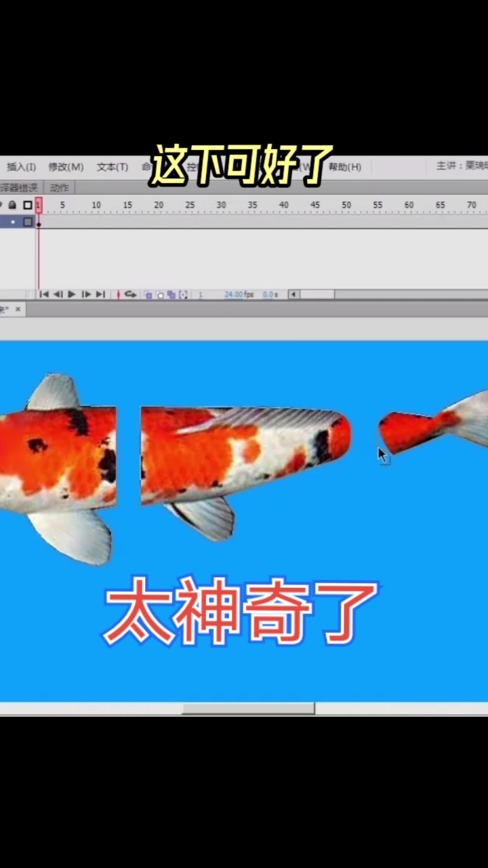Viewport: 488px width, 868px height.
Task: Click the 0.0 s elapsed time value
Action: (x=270, y=295)
